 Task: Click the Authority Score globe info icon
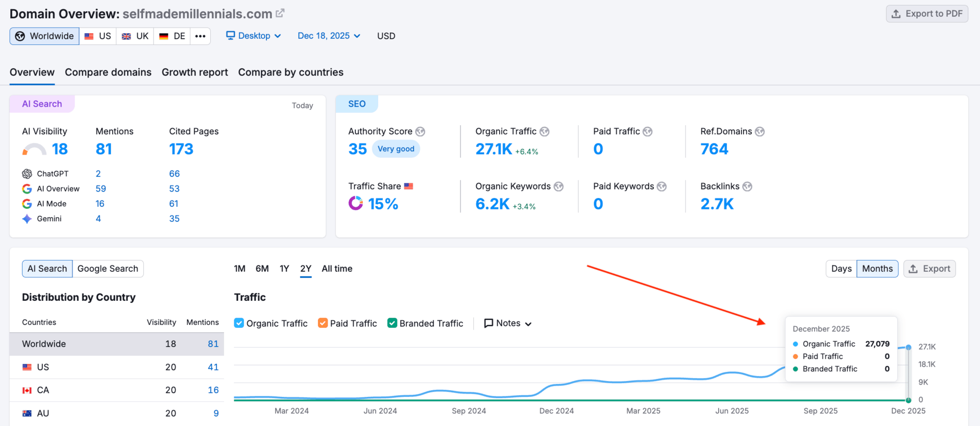420,132
